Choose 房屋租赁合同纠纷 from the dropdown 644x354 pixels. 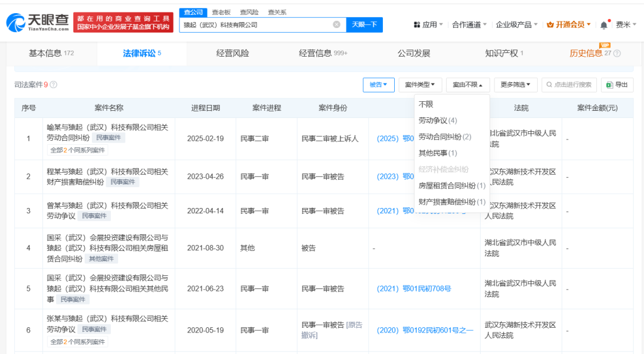(x=451, y=186)
